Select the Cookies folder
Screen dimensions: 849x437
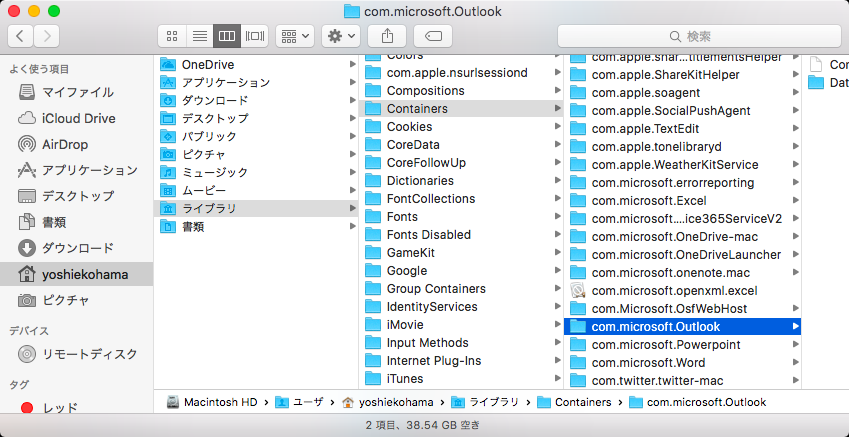pyautogui.click(x=461, y=127)
